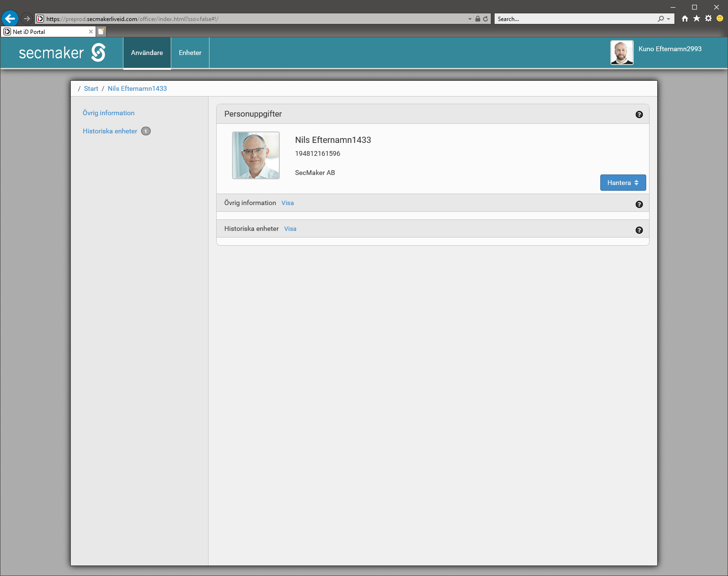The height and width of the screenshot is (576, 728).
Task: Open Historiska enheter in the left sidebar
Action: pos(110,131)
